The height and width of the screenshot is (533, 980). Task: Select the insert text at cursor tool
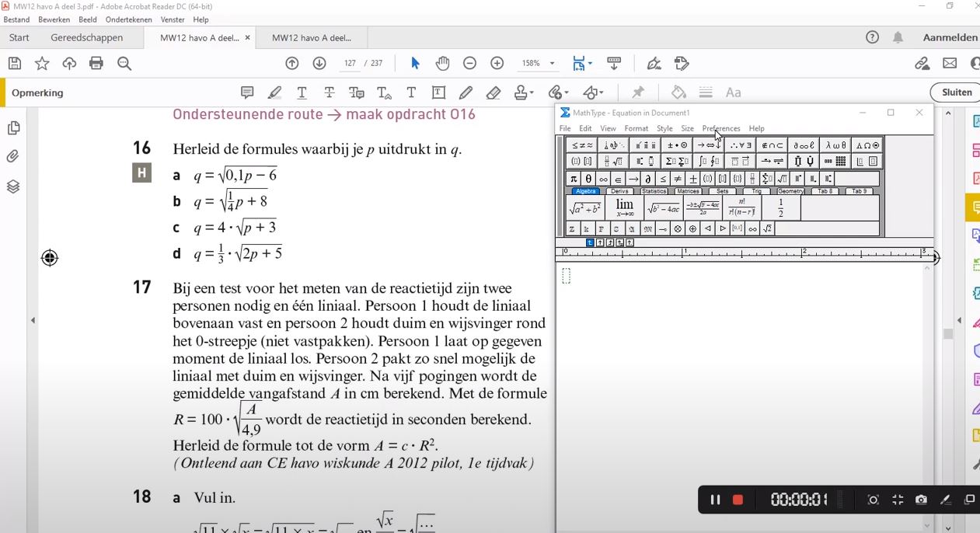(384, 92)
